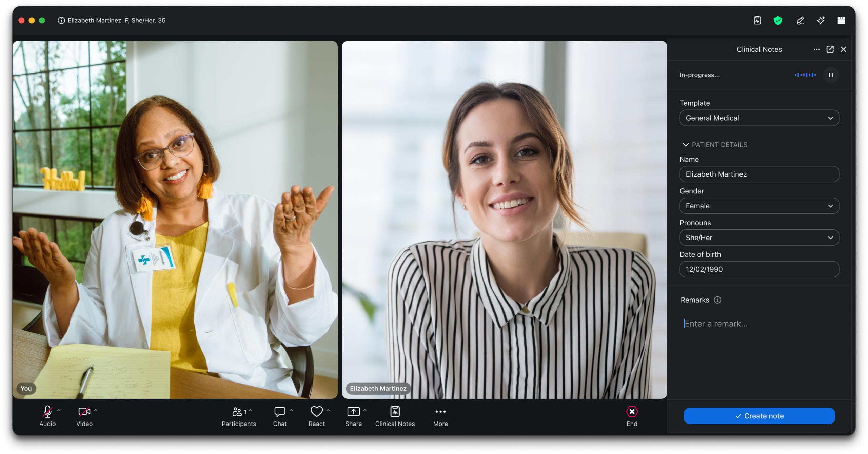This screenshot has height=454, width=868.
Task: Open the More menu in toolbar
Action: coord(440,416)
